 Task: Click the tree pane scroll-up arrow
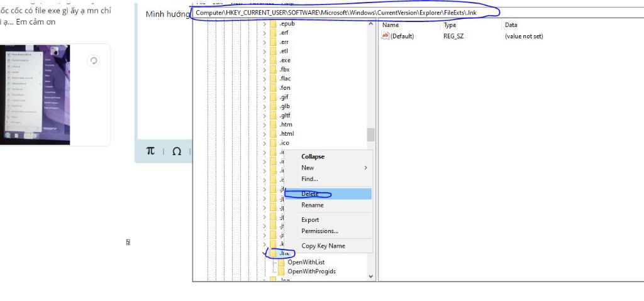tap(371, 24)
